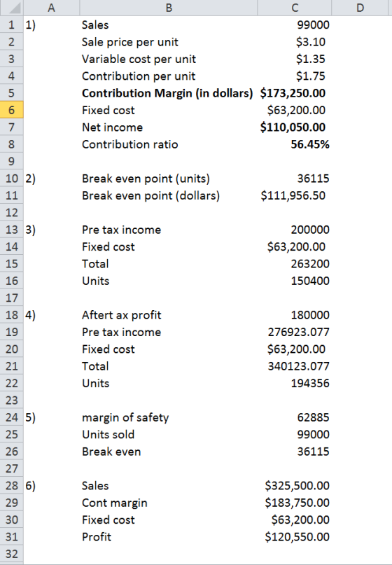Click 'Contribution Margin (in dollars)' cell
Viewport: 392px width, 565px height.
(169, 93)
